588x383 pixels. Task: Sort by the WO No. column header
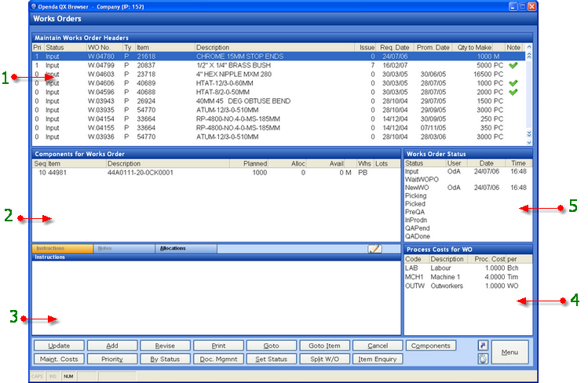click(104, 48)
